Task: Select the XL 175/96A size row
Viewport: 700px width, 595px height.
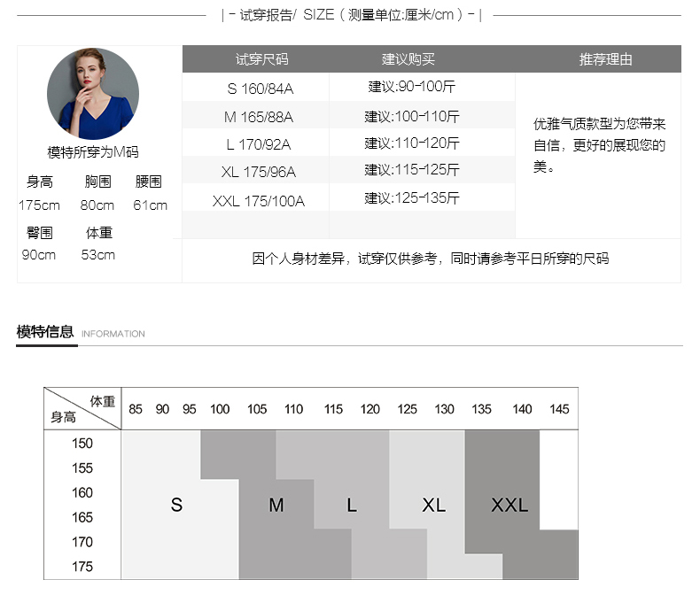Action: [258, 172]
